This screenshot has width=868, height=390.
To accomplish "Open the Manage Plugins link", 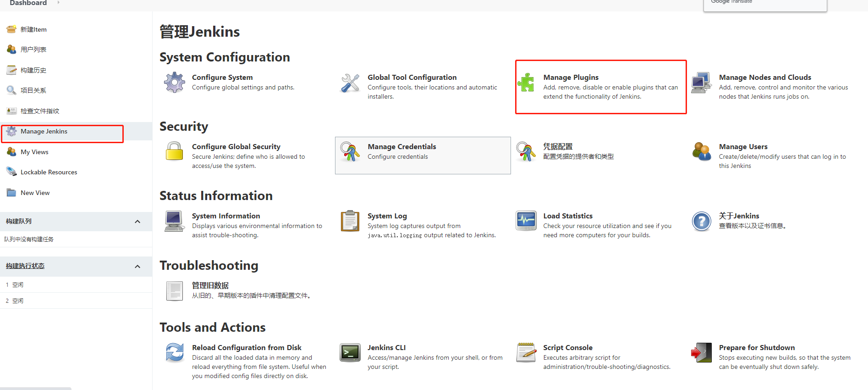I will pyautogui.click(x=571, y=77).
